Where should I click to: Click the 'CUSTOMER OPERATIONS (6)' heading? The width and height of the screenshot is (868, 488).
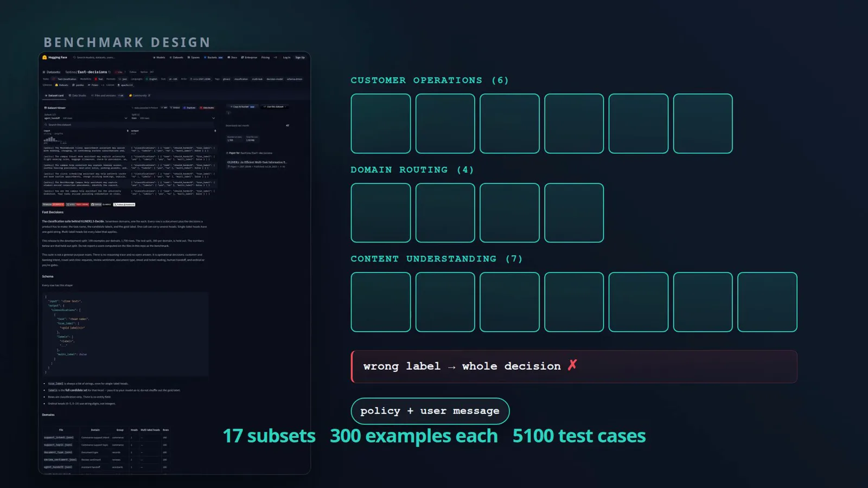click(x=430, y=80)
